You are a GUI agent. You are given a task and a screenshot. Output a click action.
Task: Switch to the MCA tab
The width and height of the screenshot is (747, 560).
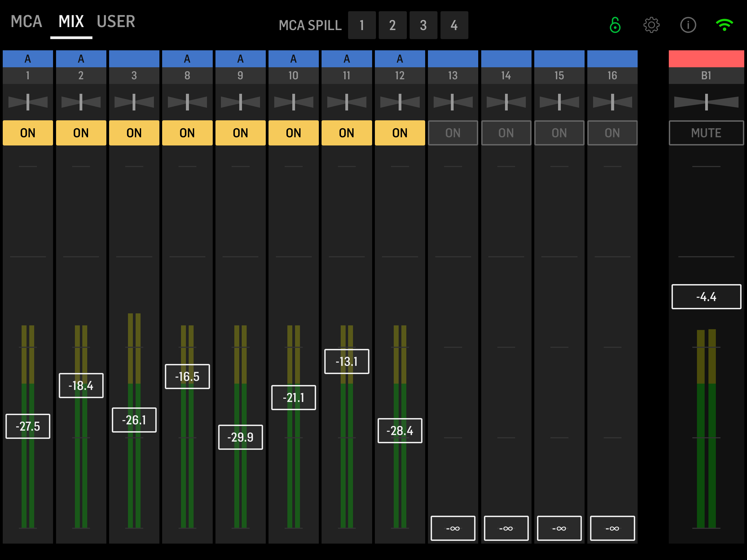click(x=26, y=22)
